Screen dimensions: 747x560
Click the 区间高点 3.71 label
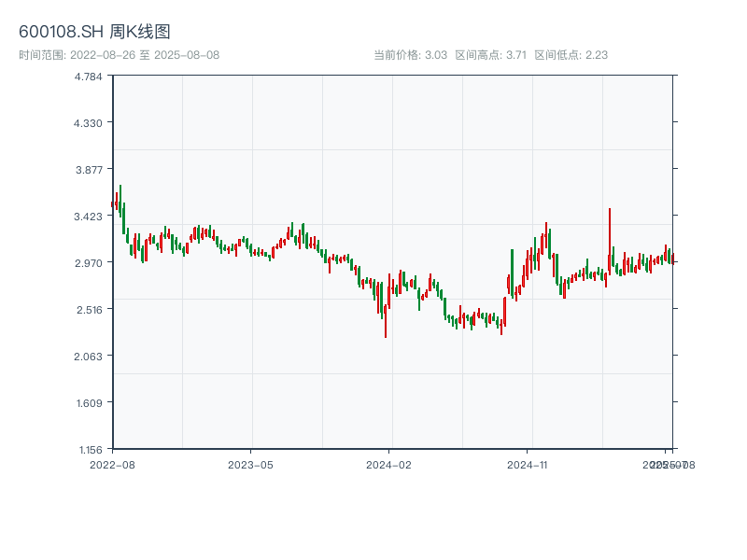tap(491, 55)
